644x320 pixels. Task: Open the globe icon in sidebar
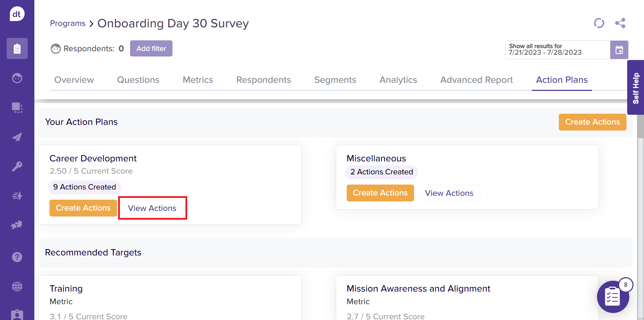pos(17,286)
